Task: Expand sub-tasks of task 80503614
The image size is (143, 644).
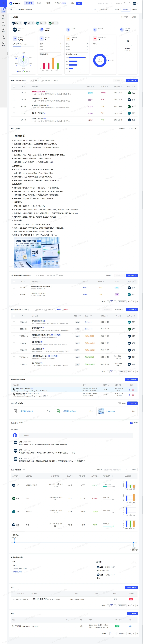Action: [20, 357]
